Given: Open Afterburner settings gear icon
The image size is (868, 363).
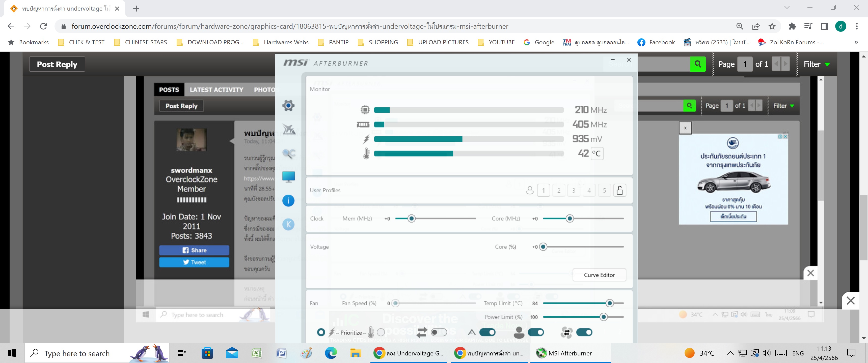Looking at the screenshot, I should [x=288, y=106].
